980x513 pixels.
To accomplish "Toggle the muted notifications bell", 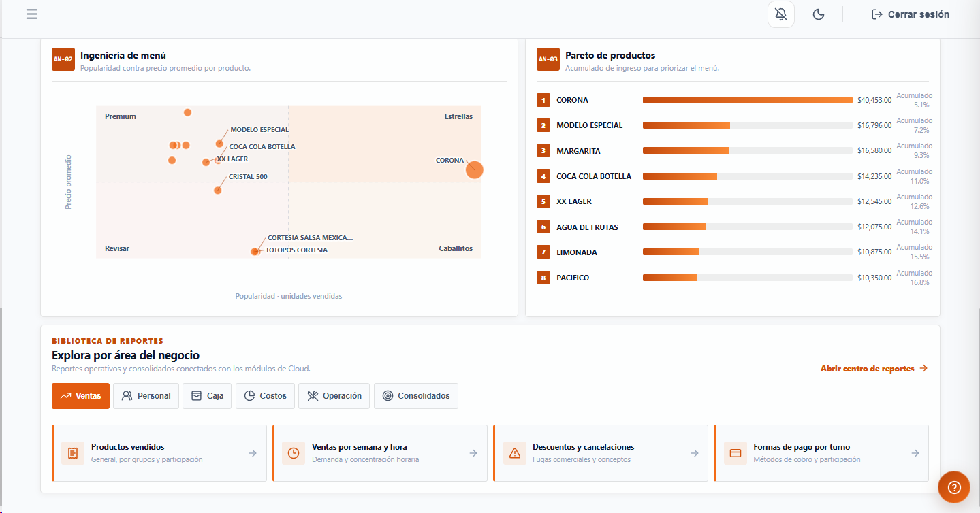I will (781, 14).
